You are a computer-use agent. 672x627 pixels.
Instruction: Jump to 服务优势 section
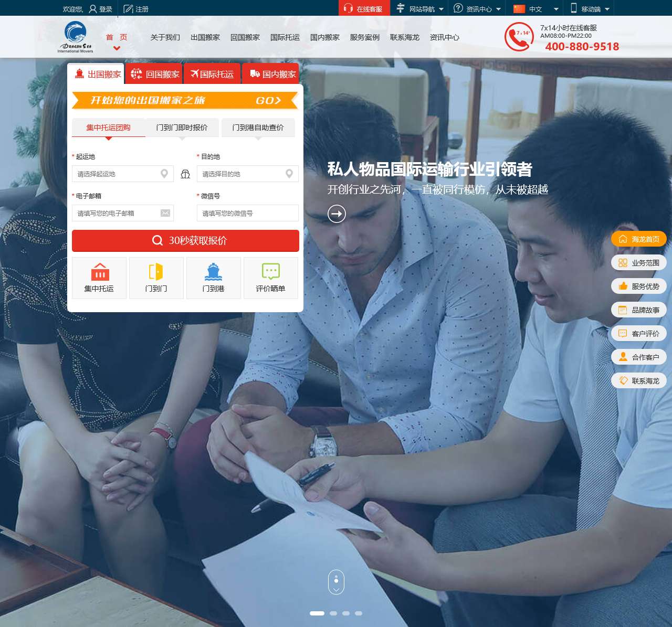click(639, 286)
